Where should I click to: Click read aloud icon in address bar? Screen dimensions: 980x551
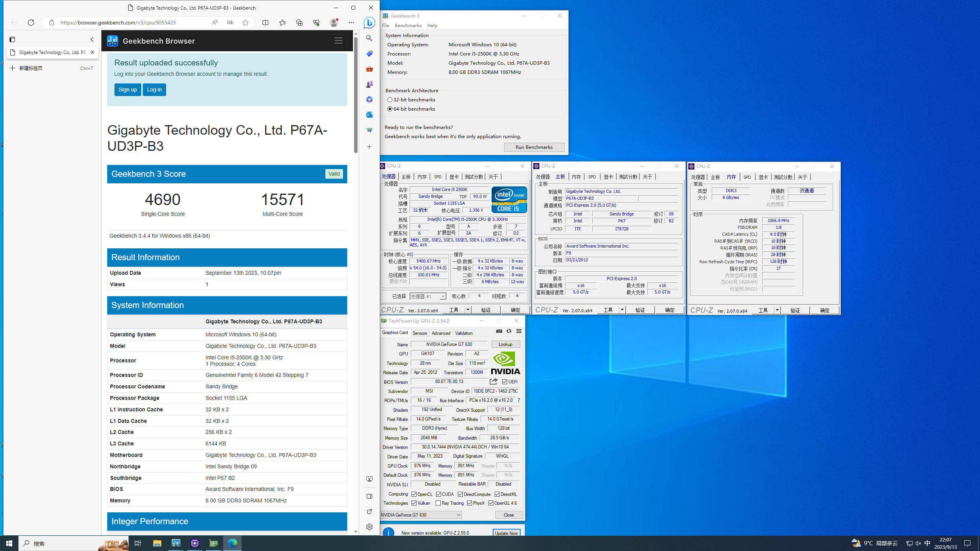(x=215, y=23)
